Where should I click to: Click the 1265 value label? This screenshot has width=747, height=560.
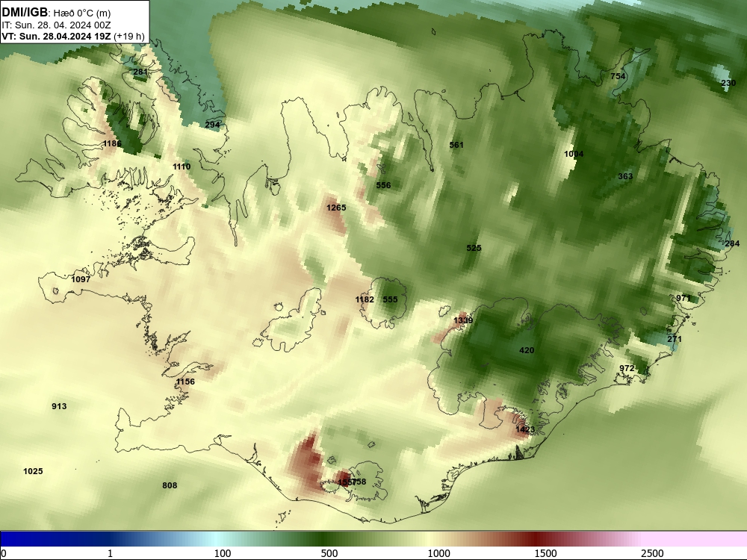coord(336,208)
